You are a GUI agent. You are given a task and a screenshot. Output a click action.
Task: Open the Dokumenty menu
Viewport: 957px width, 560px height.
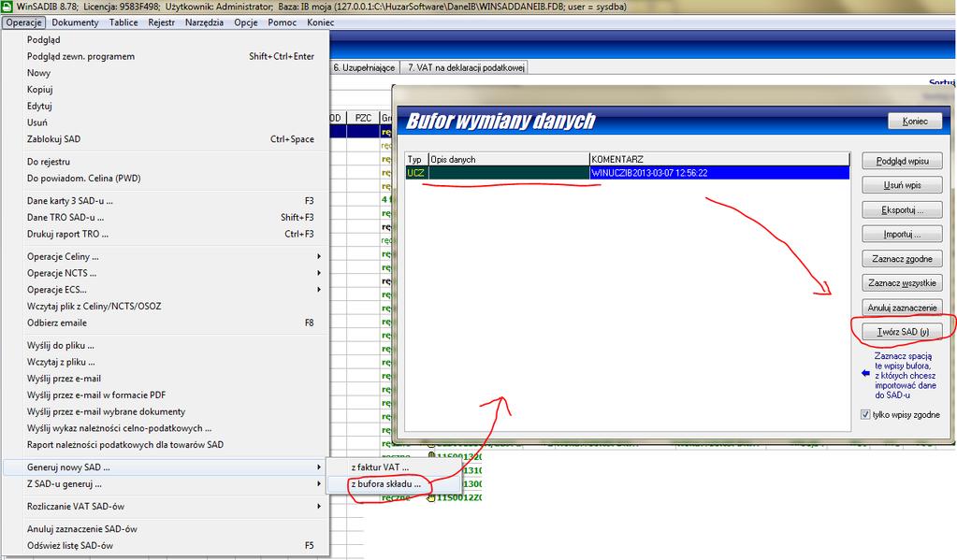[75, 22]
